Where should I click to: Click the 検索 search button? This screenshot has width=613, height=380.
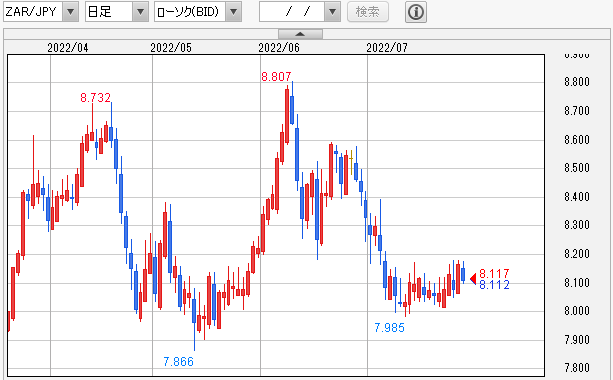point(367,12)
